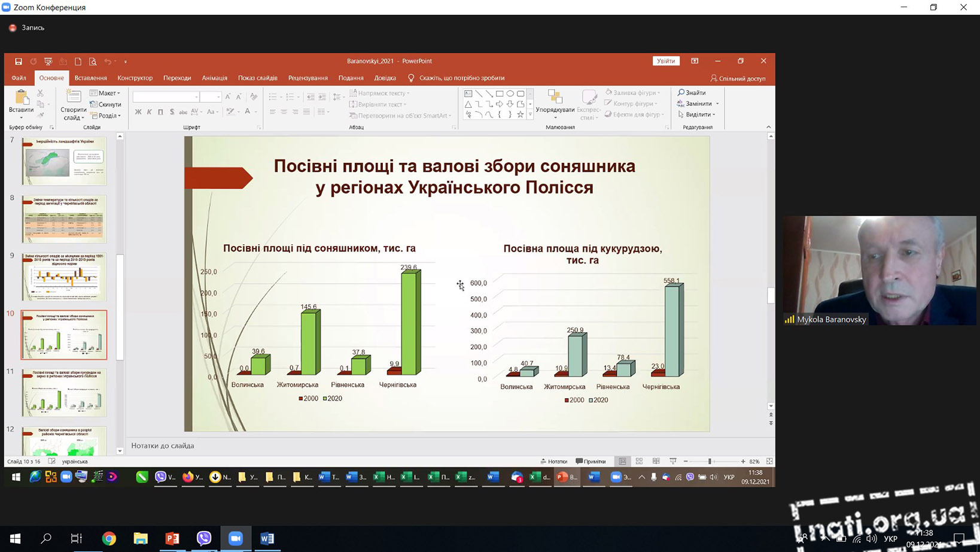The width and height of the screenshot is (980, 552).
Task: Toggle bulleted list
Action: (273, 96)
